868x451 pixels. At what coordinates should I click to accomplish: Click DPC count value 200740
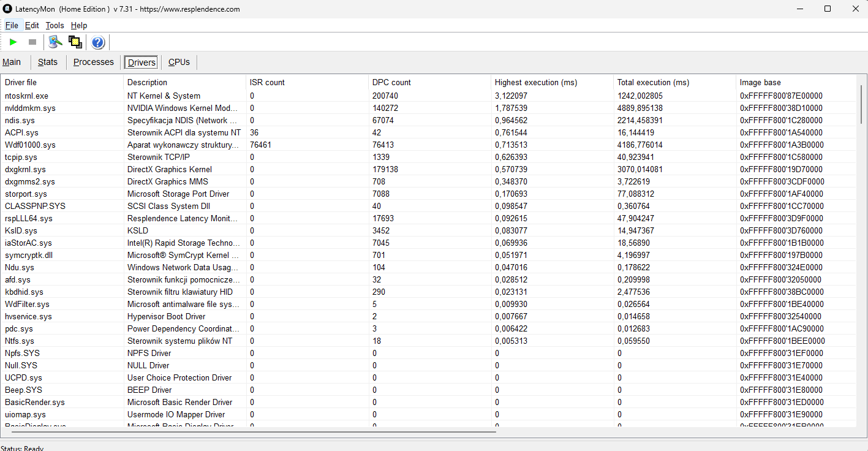[385, 96]
